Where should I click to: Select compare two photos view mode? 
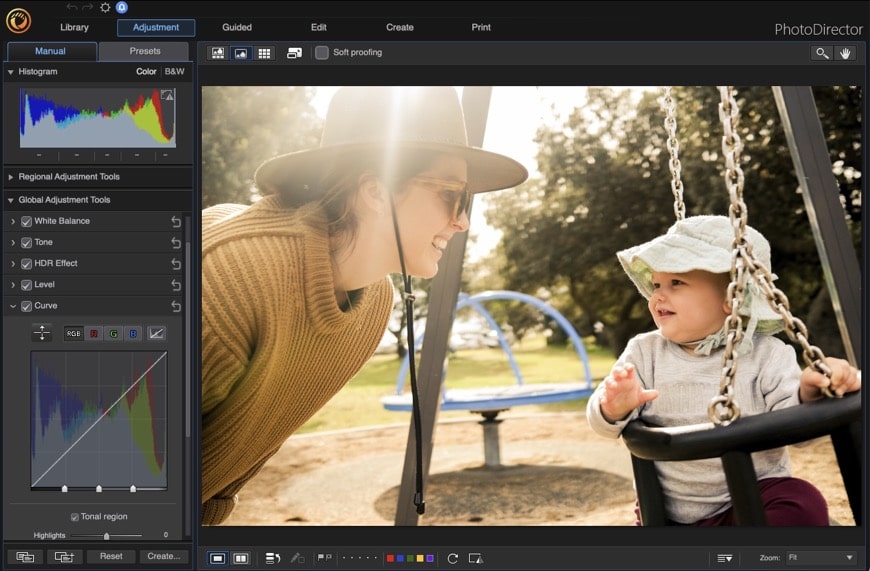[241, 558]
